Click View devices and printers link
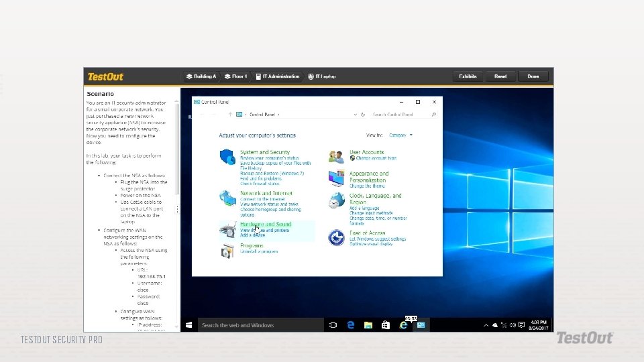The height and width of the screenshot is (362, 644). 264,230
